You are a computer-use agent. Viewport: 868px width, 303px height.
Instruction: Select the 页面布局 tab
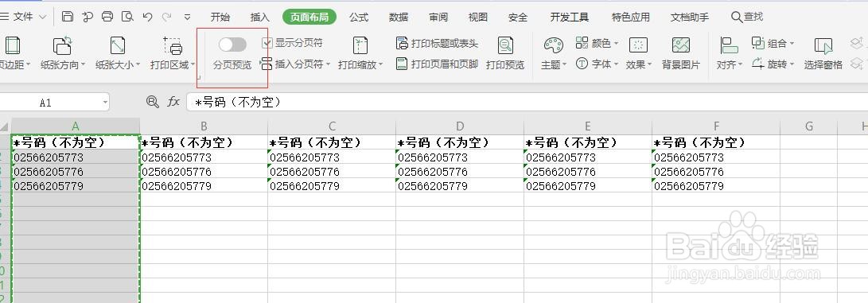coord(309,17)
